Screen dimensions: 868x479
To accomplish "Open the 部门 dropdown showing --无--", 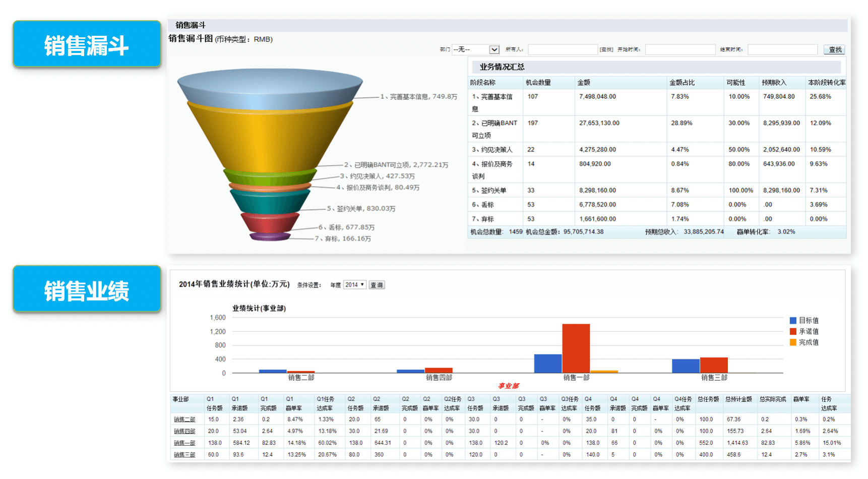I will [476, 49].
